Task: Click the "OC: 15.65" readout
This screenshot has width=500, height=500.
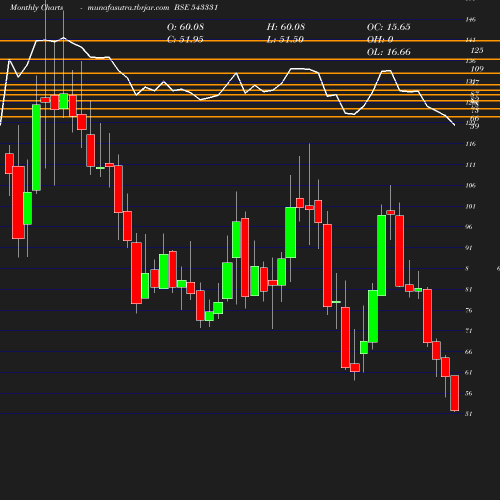Action: coord(389,27)
